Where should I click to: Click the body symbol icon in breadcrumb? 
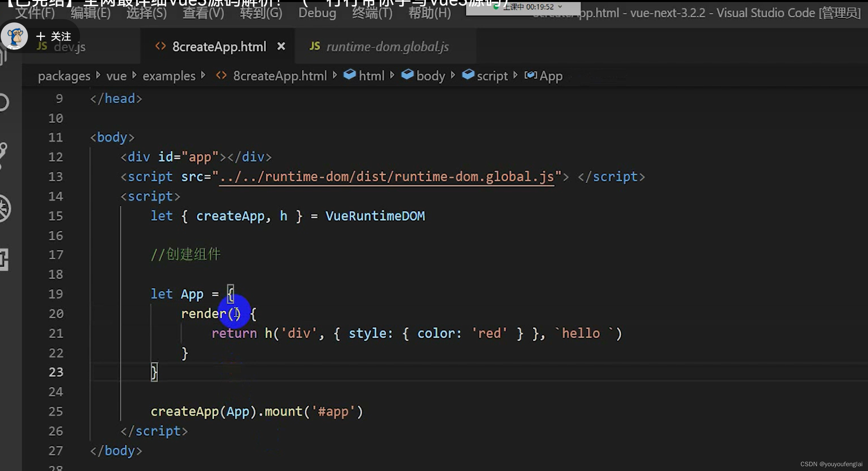407,75
